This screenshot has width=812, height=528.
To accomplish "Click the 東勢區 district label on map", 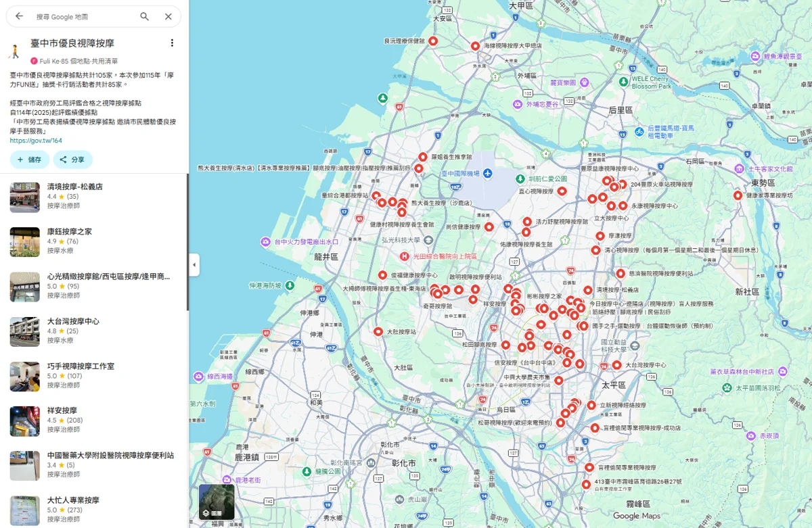I will [763, 183].
